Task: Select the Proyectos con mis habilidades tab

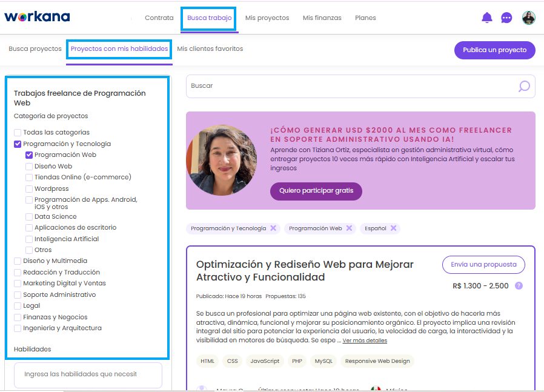Action: (119, 48)
